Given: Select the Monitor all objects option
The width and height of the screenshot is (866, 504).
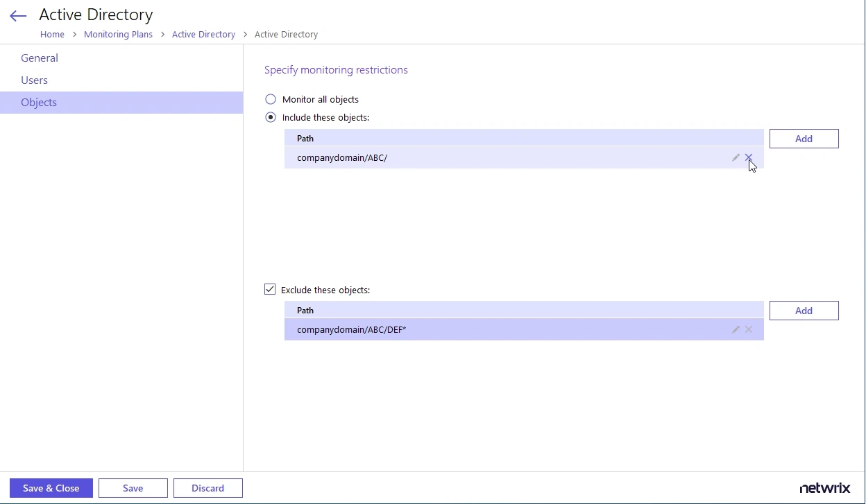Looking at the screenshot, I should click(270, 99).
